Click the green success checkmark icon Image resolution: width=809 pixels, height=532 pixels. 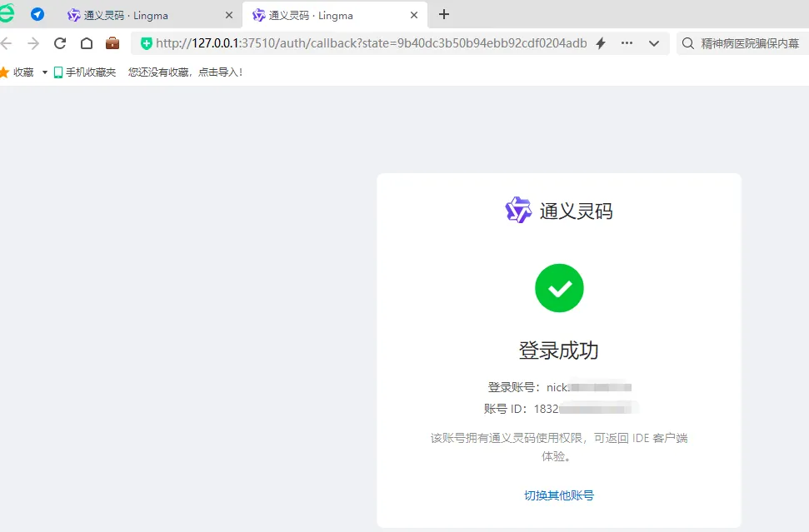(x=559, y=288)
